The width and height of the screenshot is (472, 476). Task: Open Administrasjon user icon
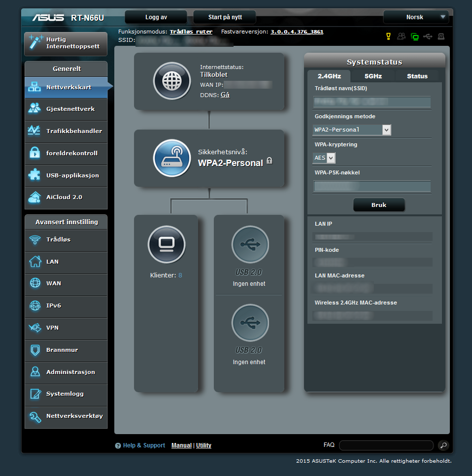pyautogui.click(x=35, y=372)
